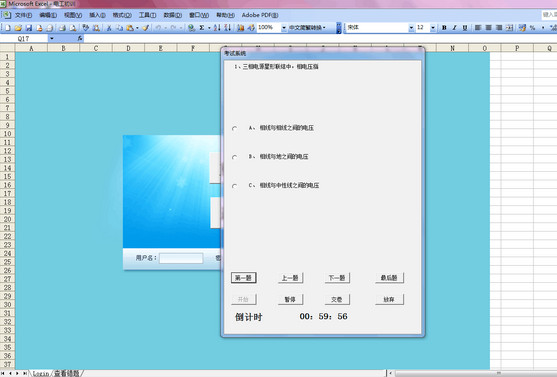
Task: Toggle Underline formatting
Action: (x=465, y=28)
